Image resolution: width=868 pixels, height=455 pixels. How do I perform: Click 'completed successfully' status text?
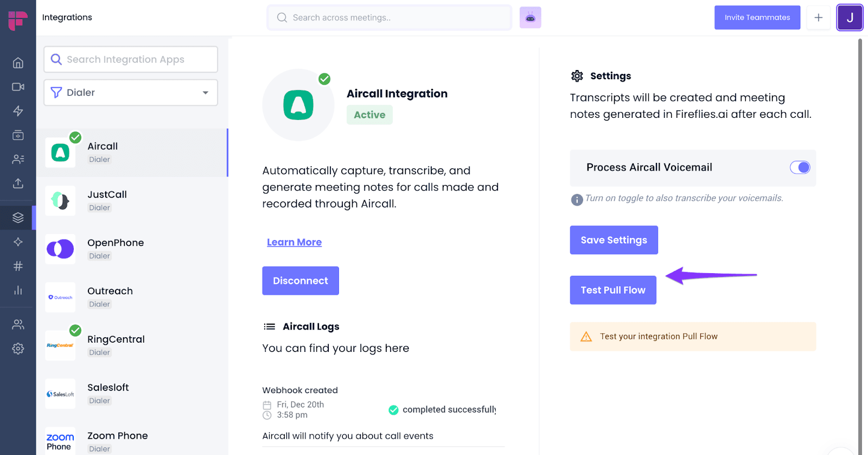pyautogui.click(x=449, y=409)
